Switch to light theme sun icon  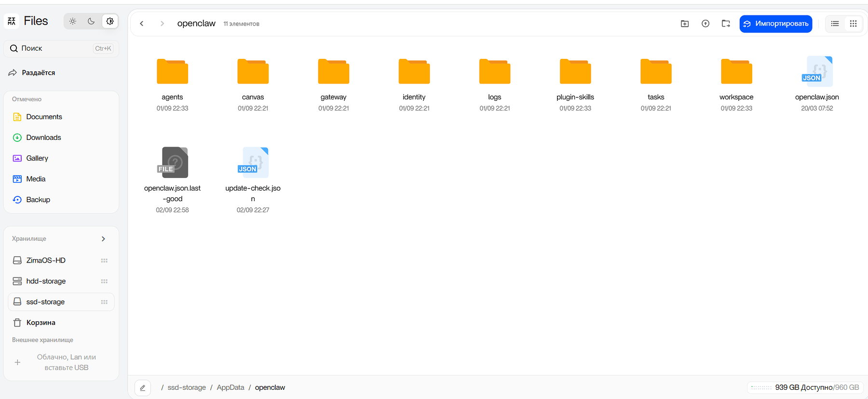73,21
